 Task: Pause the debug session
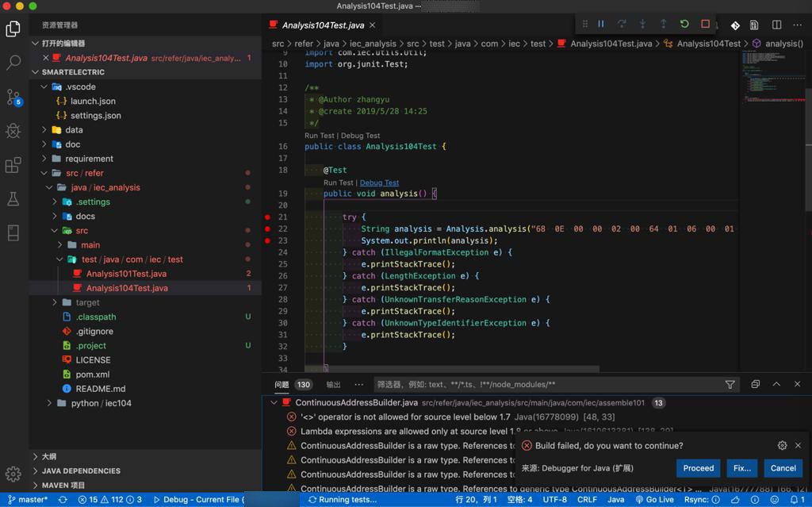[601, 25]
